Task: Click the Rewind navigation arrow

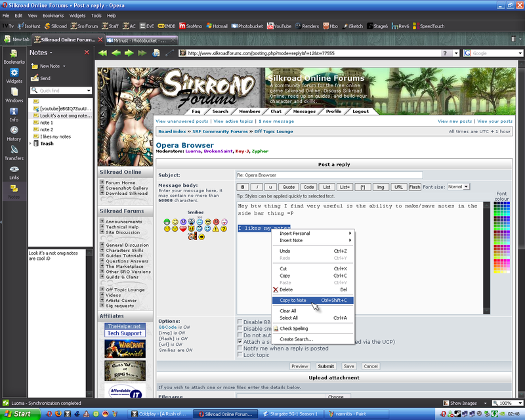Action: click(102, 53)
